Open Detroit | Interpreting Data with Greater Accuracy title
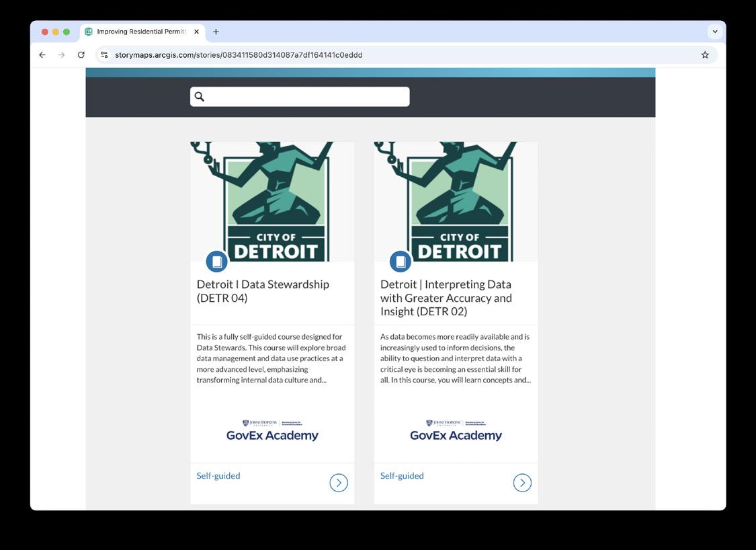Viewport: 756px width, 550px height. click(x=446, y=298)
